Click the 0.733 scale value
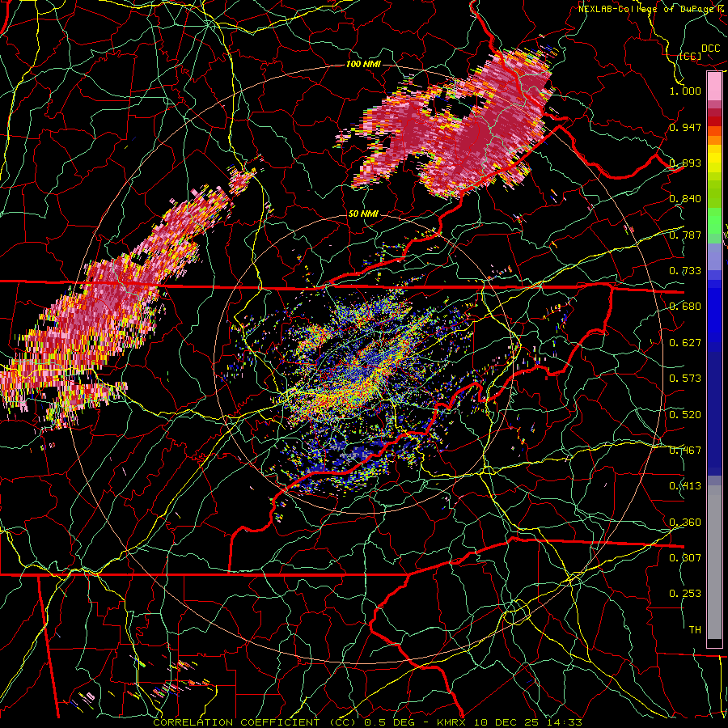The width and height of the screenshot is (728, 728). (x=685, y=271)
